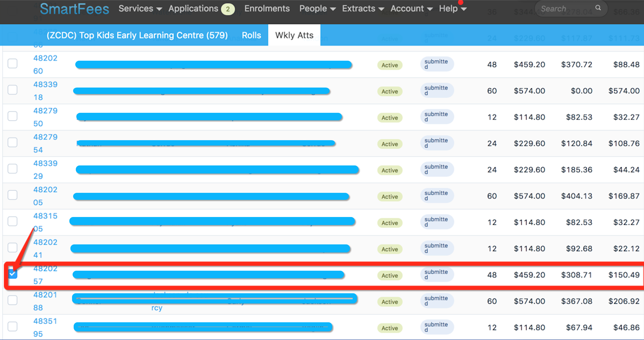Click active status badge on row 4820257

coord(389,275)
